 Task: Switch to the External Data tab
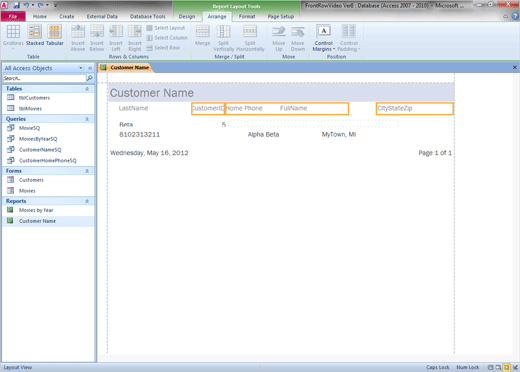pyautogui.click(x=102, y=16)
